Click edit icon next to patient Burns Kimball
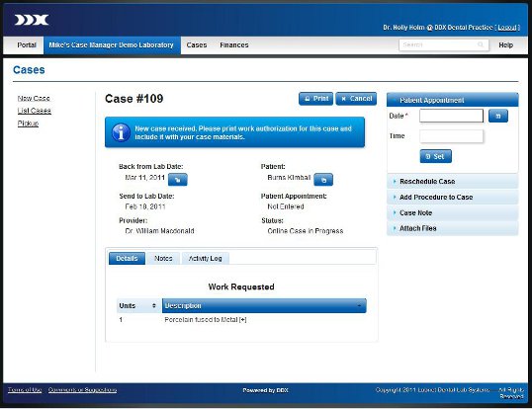 coord(323,180)
